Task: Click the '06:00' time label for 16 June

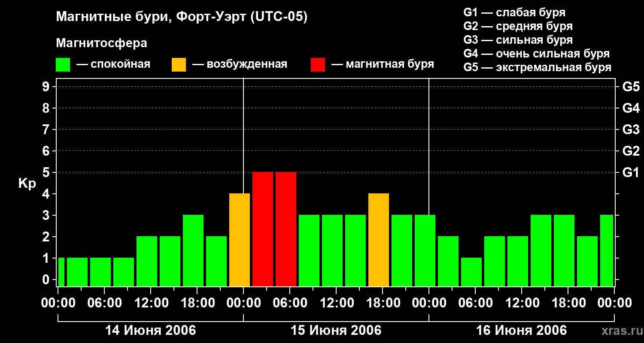Action: pyautogui.click(x=475, y=303)
